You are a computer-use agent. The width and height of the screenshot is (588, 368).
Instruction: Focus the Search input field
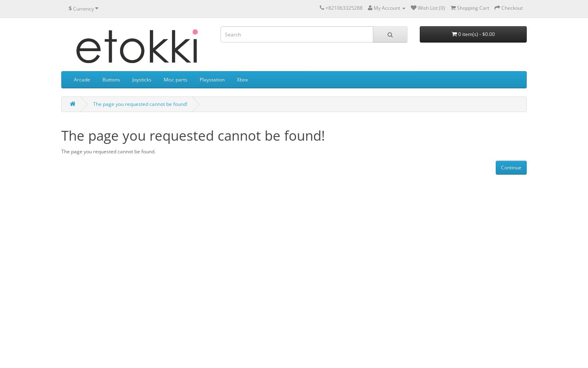click(297, 34)
